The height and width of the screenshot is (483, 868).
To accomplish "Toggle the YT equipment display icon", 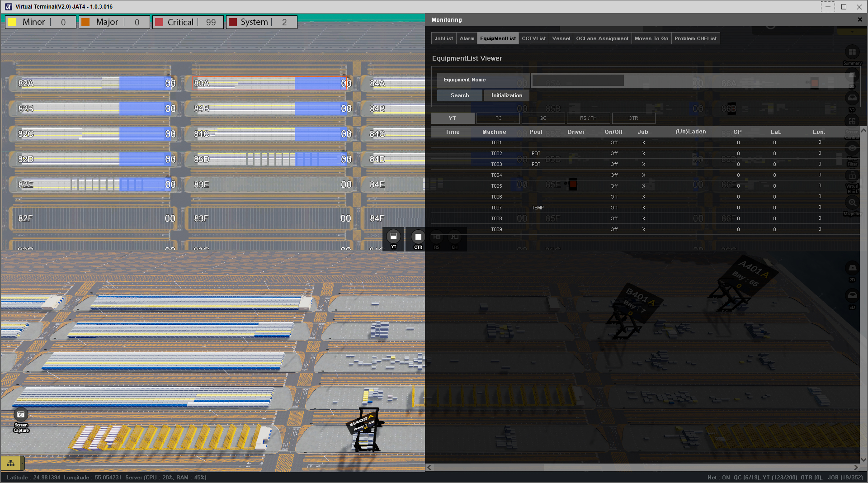I will (x=393, y=237).
